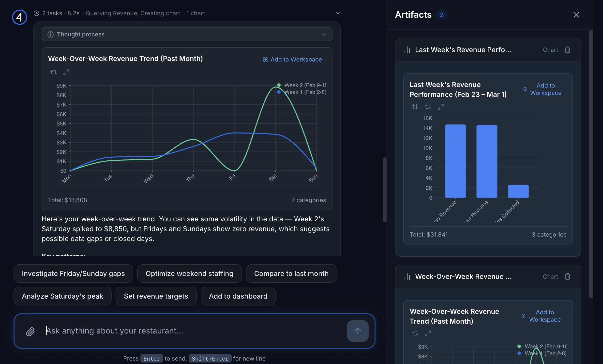Collapse the tasks summary chevron
The image size is (603, 364).
pos(338,13)
